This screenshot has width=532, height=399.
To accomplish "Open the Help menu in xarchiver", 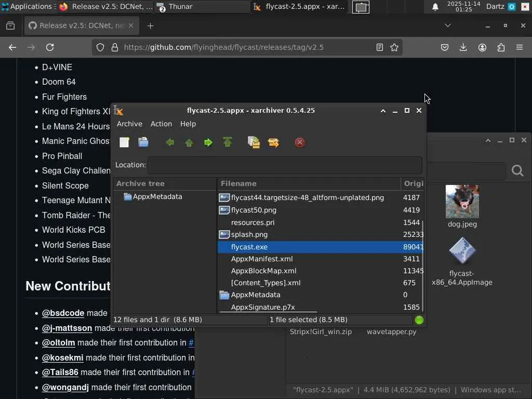I will [188, 124].
